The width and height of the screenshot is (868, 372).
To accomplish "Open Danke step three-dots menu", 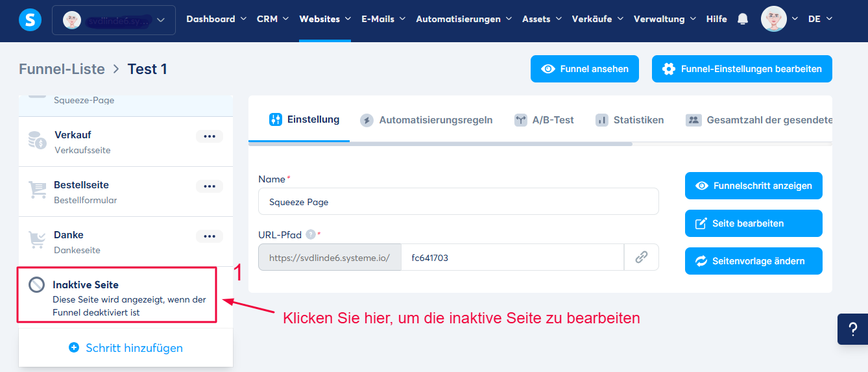I will tap(209, 236).
